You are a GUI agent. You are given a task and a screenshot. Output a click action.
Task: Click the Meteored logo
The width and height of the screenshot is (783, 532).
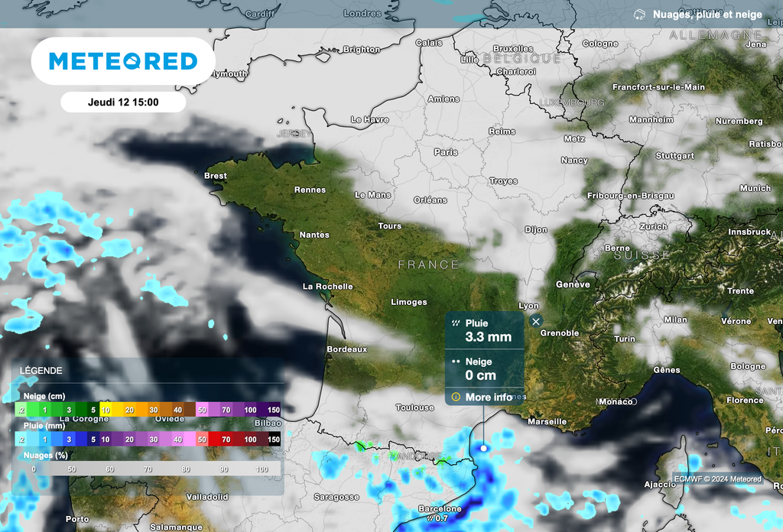coord(123,61)
